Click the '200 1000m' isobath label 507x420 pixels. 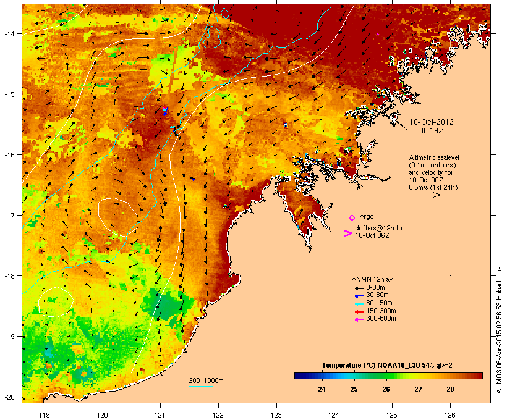[206, 380]
